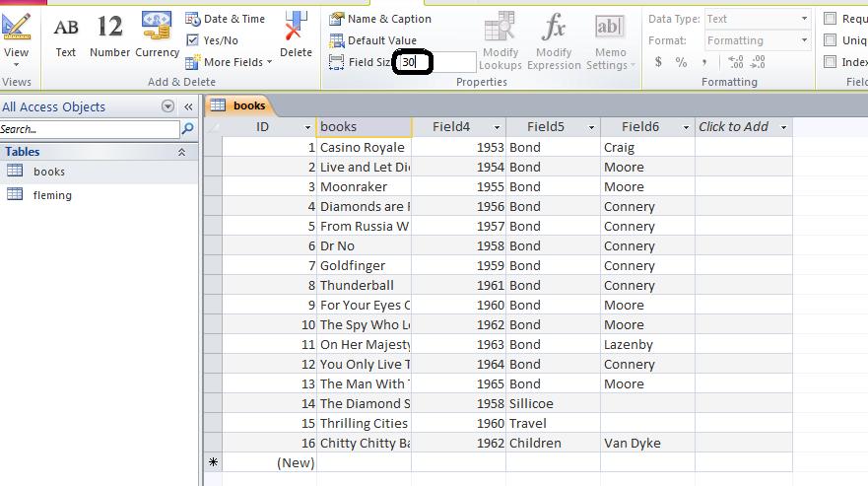Click the Van Dyke cell
Screen dimensions: 868x486
tap(647, 444)
